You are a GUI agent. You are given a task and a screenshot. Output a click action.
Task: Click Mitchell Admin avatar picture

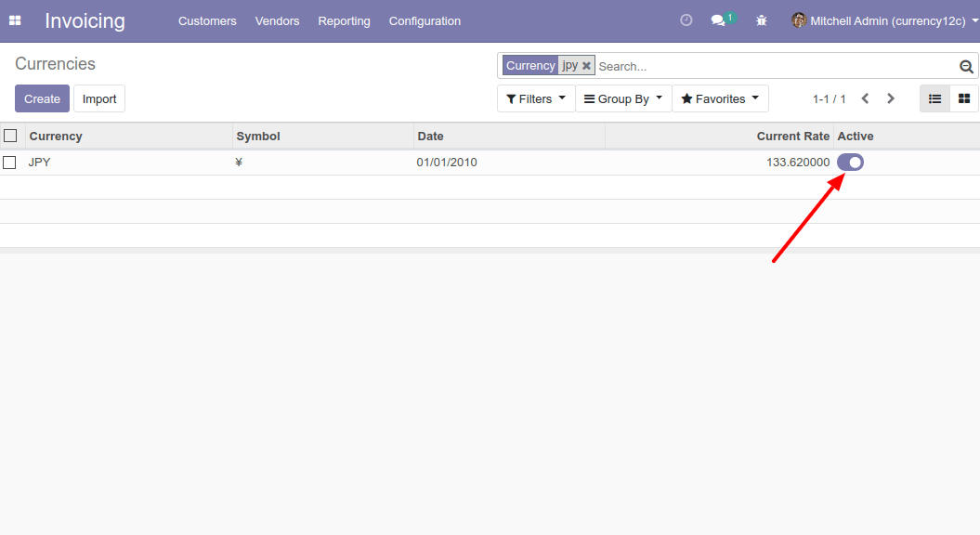pyautogui.click(x=798, y=20)
